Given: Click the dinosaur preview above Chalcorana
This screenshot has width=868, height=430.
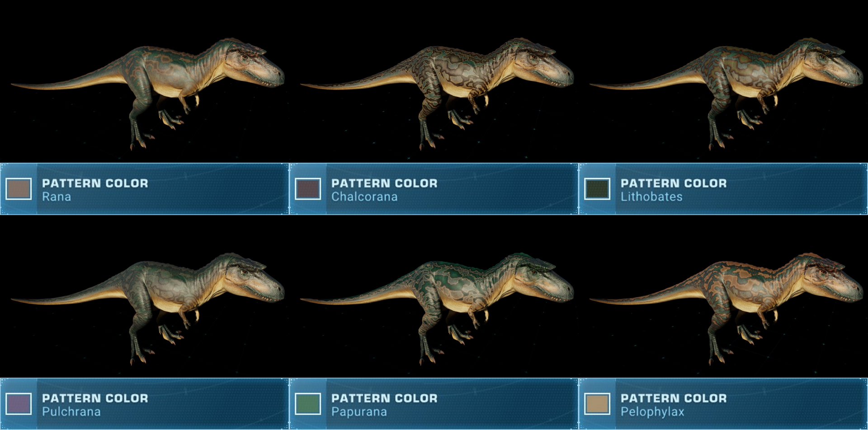Looking at the screenshot, I should (x=437, y=94).
